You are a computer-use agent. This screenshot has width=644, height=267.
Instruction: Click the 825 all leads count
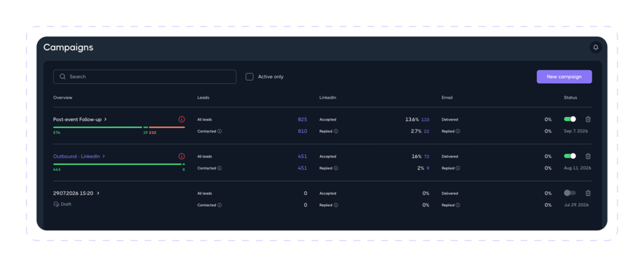303,119
